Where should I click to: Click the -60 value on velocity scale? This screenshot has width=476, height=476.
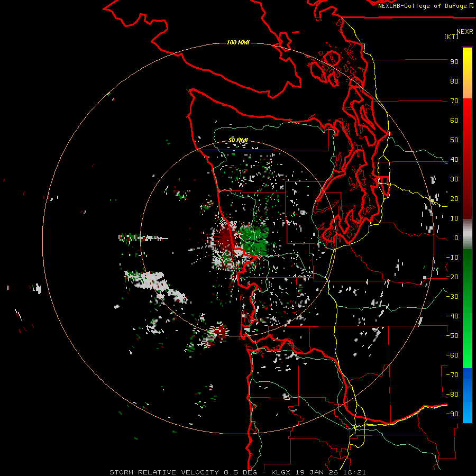click(452, 355)
